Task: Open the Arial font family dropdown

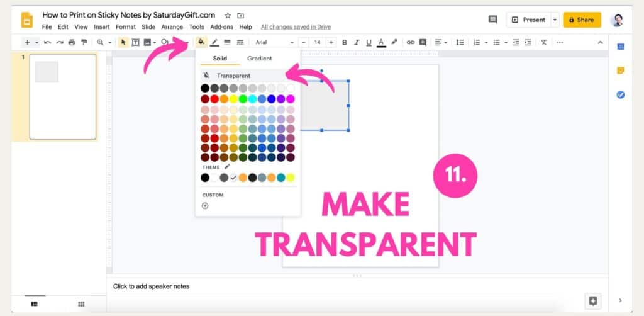Action: click(x=274, y=42)
